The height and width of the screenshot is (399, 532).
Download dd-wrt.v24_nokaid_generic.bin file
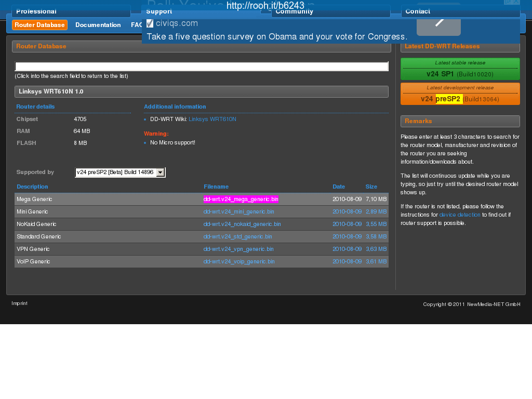[242, 224]
